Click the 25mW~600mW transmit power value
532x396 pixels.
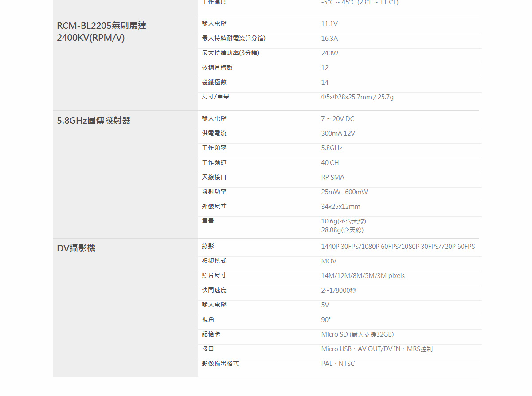(344, 192)
